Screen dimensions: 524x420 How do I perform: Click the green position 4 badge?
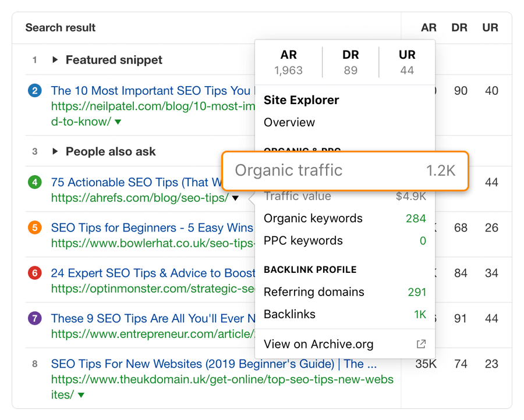point(35,182)
